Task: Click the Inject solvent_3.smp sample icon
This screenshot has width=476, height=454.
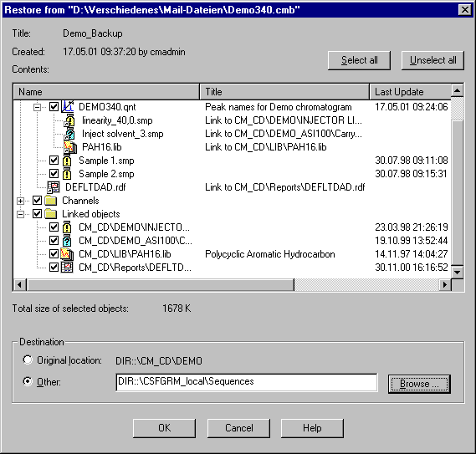Action: pos(69,134)
